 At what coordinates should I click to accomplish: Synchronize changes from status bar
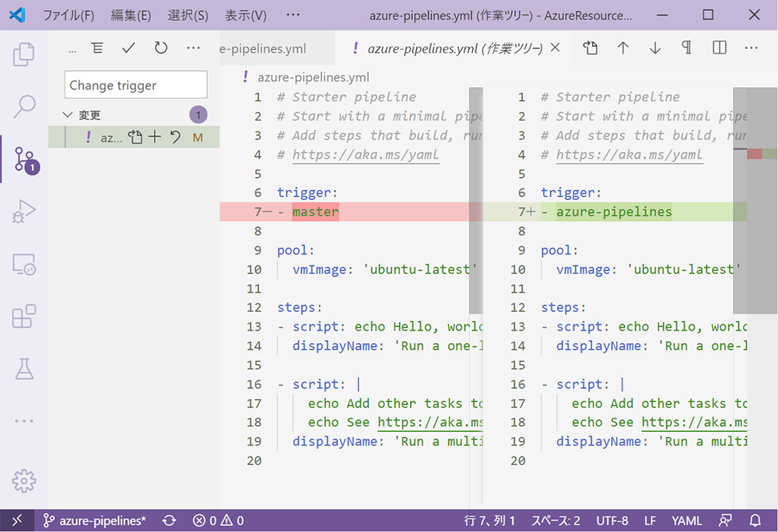coord(169,520)
